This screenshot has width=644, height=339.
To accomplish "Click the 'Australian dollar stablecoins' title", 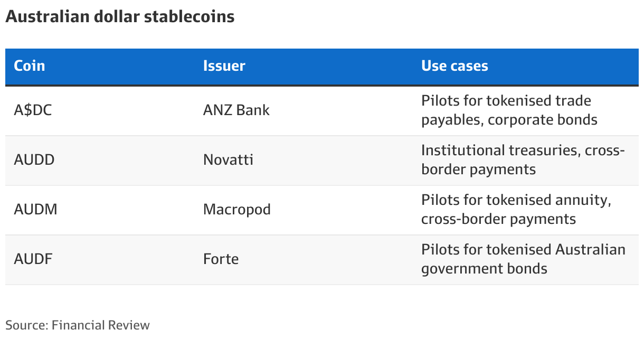I will coord(120,17).
